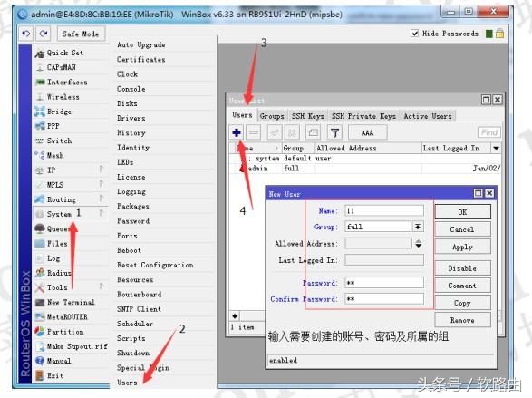
Task: Open Log in the sidebar
Action: click(53, 258)
